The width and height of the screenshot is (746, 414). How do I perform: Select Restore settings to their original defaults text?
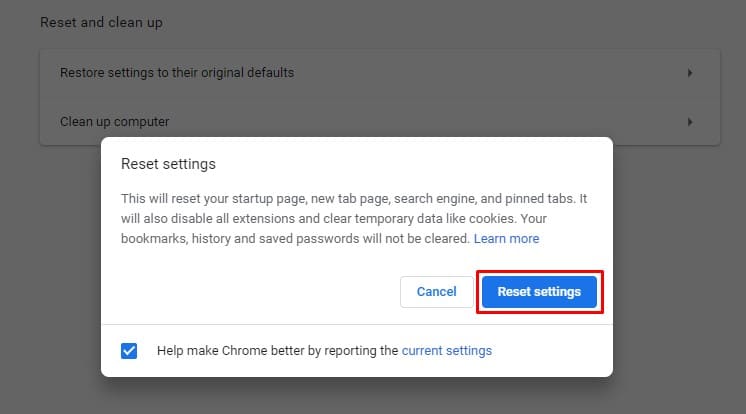[177, 73]
